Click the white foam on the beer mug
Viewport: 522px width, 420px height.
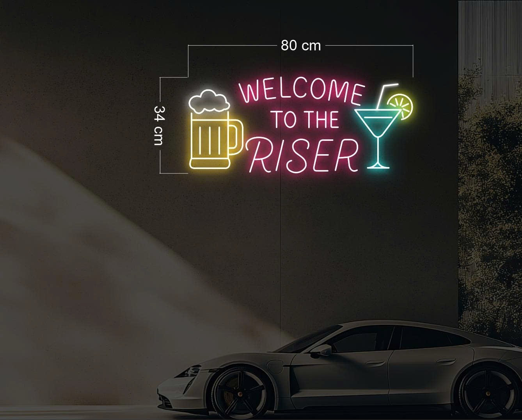tap(209, 101)
